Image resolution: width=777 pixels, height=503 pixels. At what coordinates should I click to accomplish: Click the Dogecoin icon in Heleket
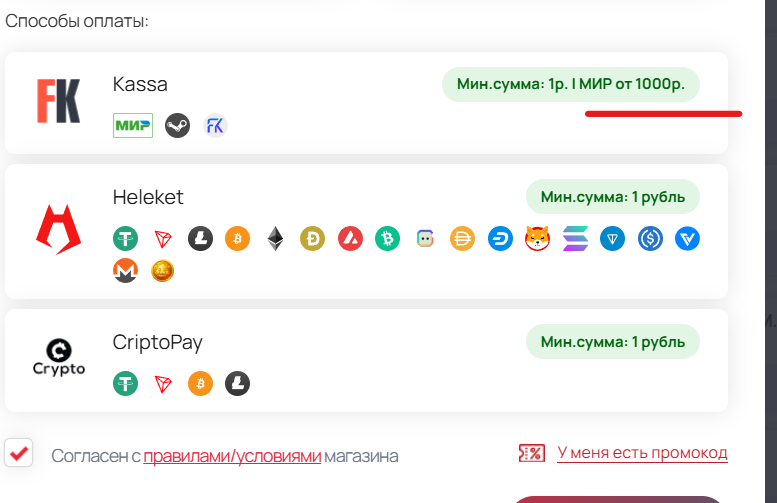point(313,239)
